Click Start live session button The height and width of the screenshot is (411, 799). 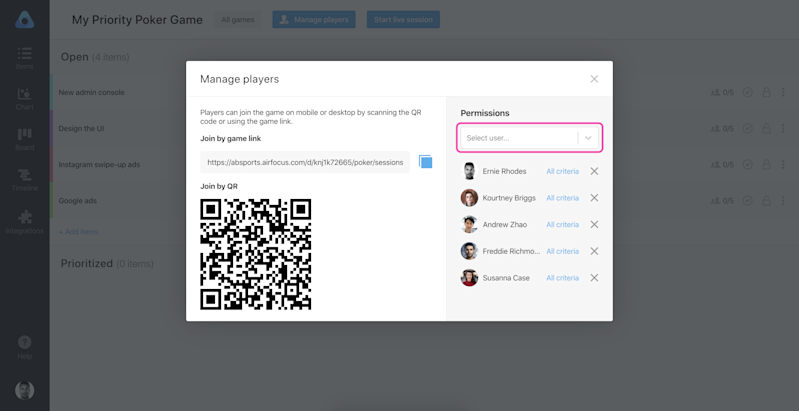[x=403, y=20]
